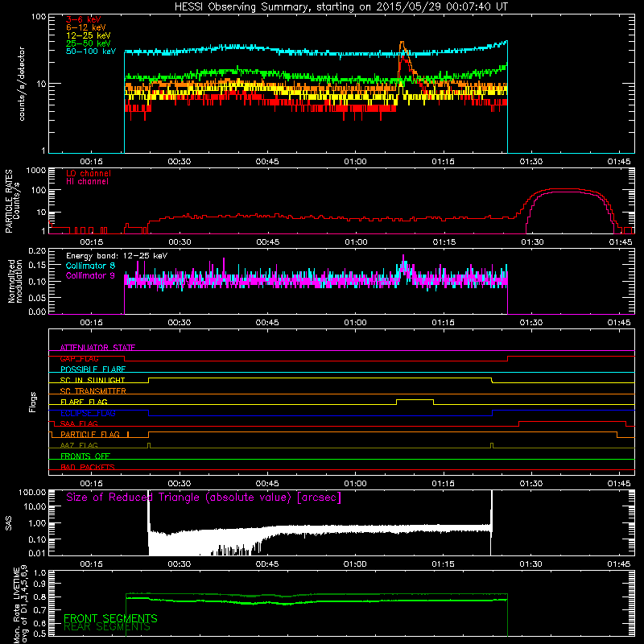This screenshot has width=644, height=644.
Task: Click the ATTENUATOR_STATE flag label
Action: coord(97,348)
